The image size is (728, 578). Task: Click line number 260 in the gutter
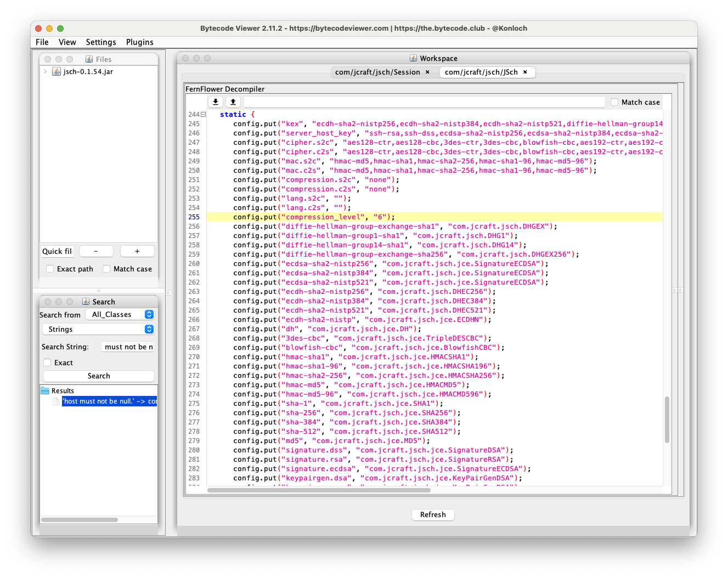coord(194,264)
